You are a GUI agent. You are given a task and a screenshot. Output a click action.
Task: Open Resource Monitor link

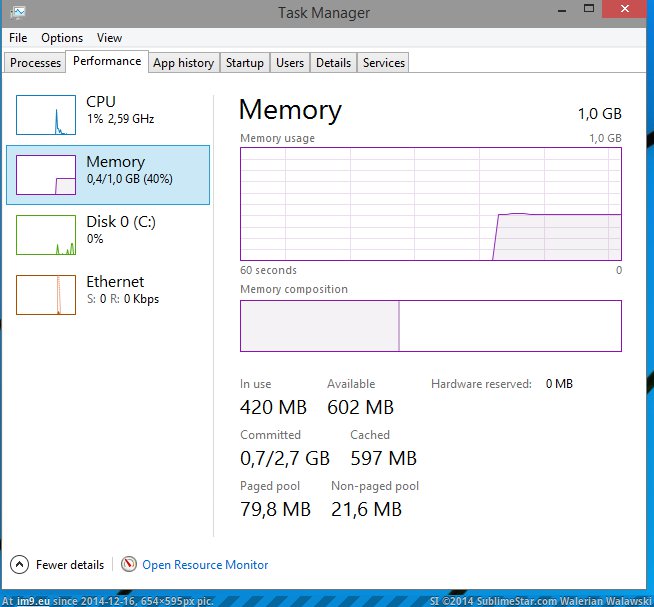point(205,565)
